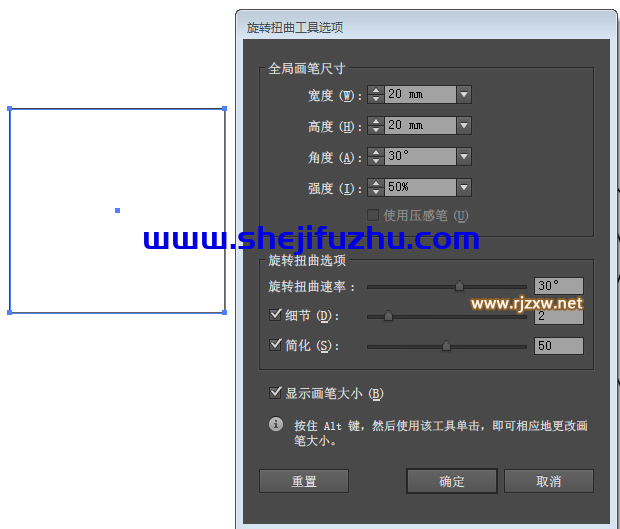The height and width of the screenshot is (529, 620).
Task: Click the 简化 simplify slider handle
Action: click(x=446, y=346)
